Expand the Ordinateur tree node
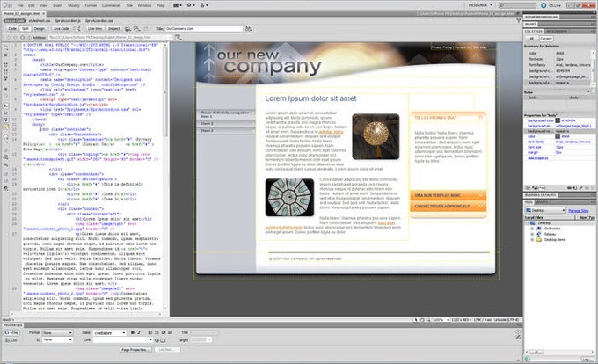 [x=532, y=229]
